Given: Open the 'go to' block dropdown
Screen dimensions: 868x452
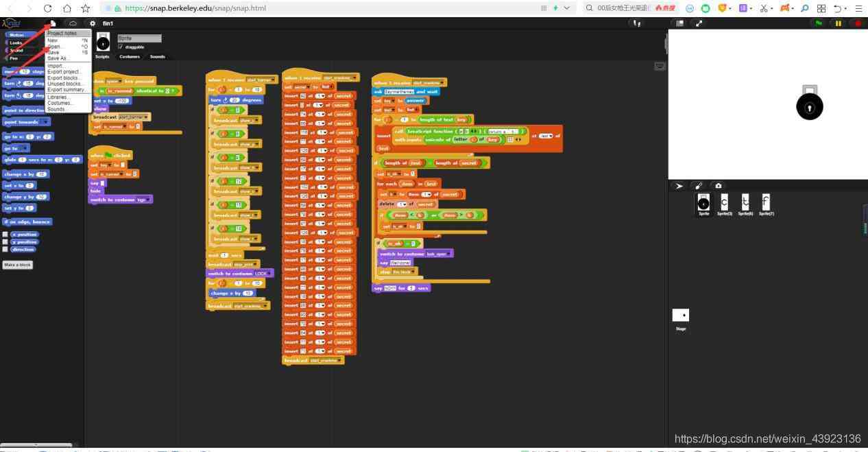Looking at the screenshot, I should click(23, 148).
